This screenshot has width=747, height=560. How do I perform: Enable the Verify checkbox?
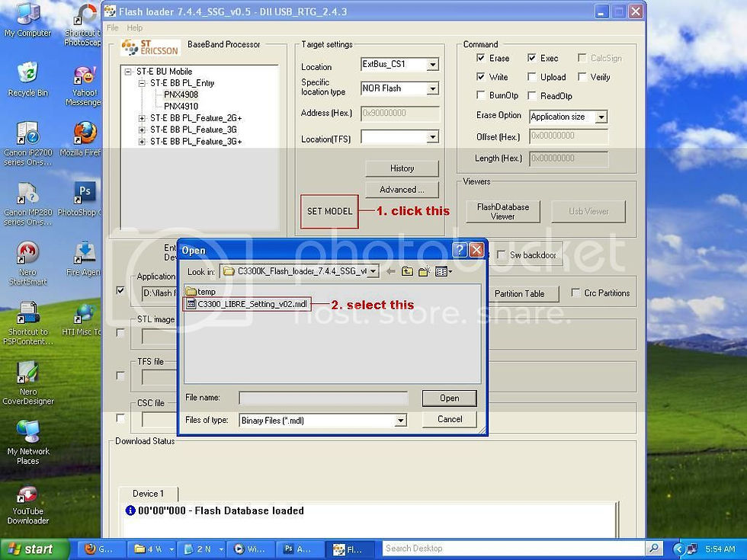coord(582,76)
